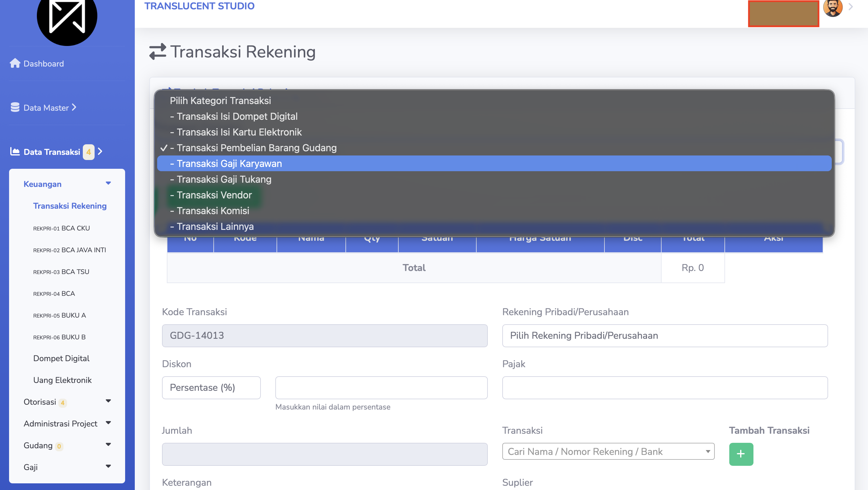This screenshot has height=490, width=868.
Task: Click the Pilih Rekening Pribadi/Perusahaan field
Action: point(665,335)
